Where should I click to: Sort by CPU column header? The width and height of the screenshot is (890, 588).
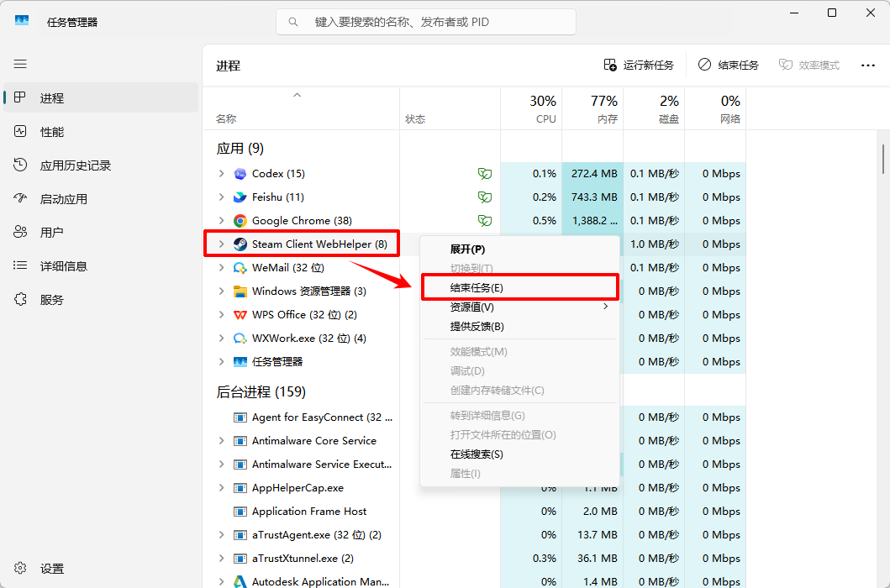531,108
